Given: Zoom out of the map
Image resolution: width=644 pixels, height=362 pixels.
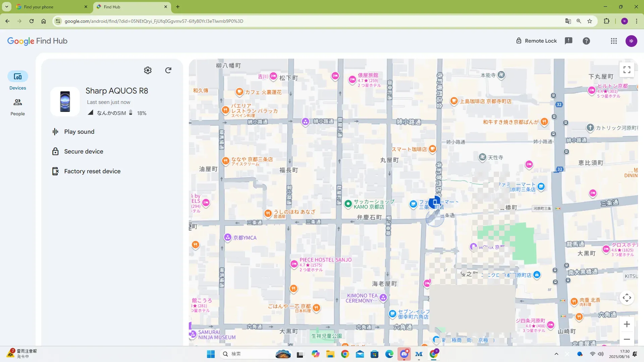Looking at the screenshot, I should click(627, 339).
